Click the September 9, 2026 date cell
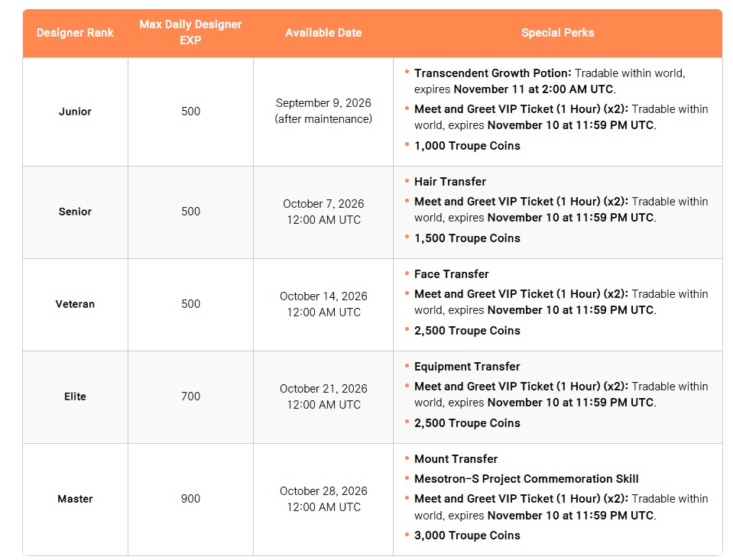The image size is (733, 560). click(x=323, y=112)
